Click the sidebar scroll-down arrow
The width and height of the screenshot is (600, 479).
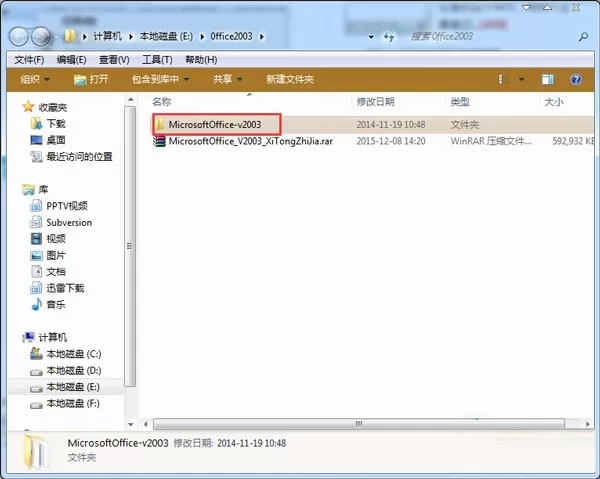[x=130, y=424]
